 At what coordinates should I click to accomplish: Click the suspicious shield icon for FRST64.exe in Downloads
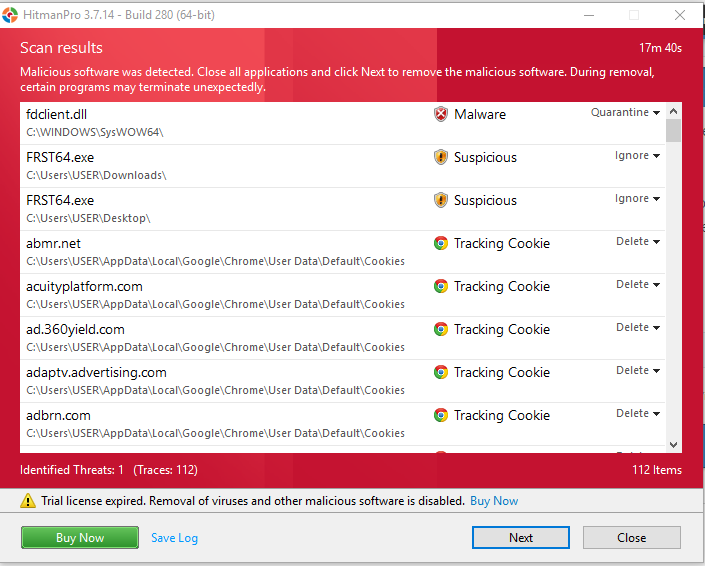tap(441, 157)
